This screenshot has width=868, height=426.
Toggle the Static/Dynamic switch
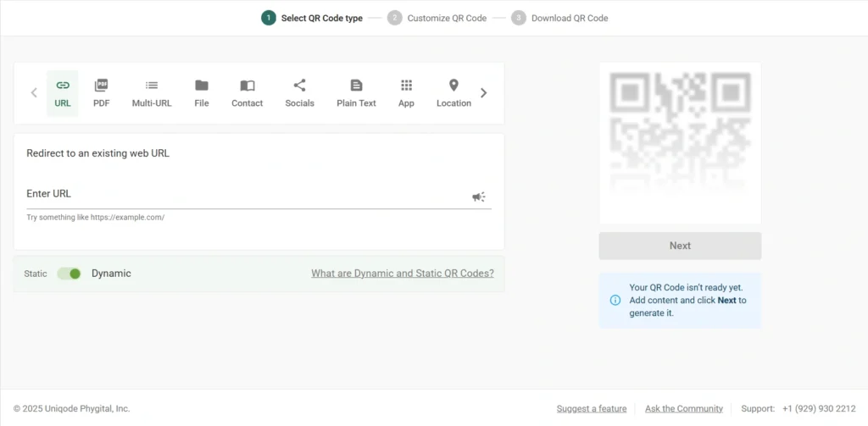(70, 274)
